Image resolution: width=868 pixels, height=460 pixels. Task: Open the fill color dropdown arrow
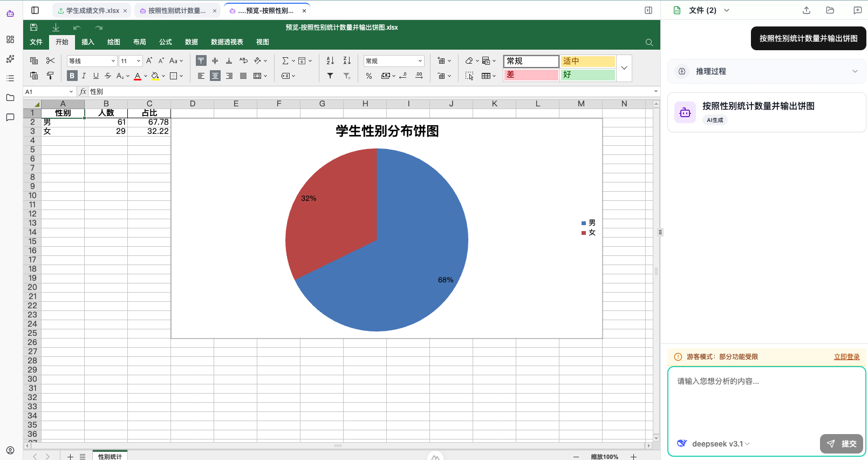point(163,76)
